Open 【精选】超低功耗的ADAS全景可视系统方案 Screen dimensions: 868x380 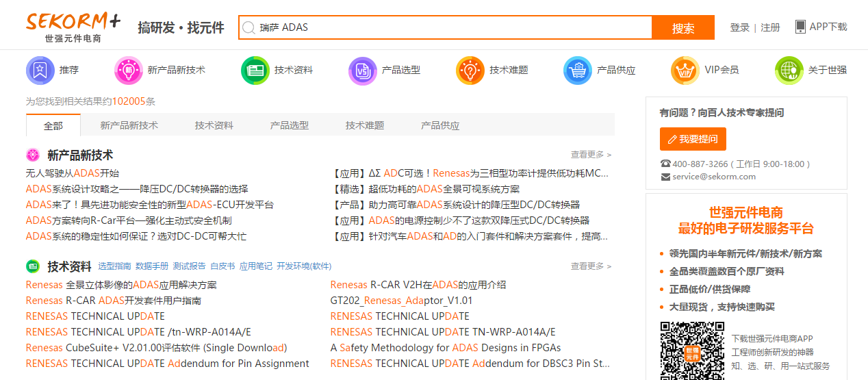425,189
